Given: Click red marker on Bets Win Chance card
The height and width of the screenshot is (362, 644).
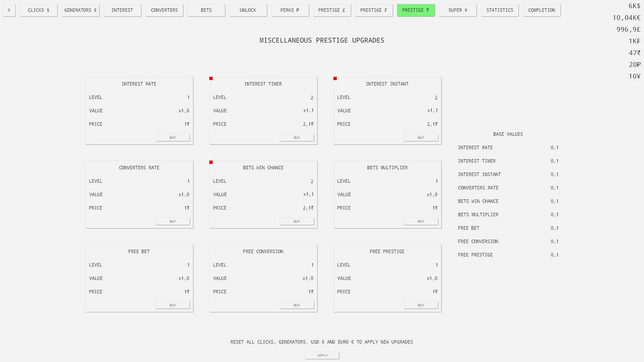Looking at the screenshot, I should (211, 162).
